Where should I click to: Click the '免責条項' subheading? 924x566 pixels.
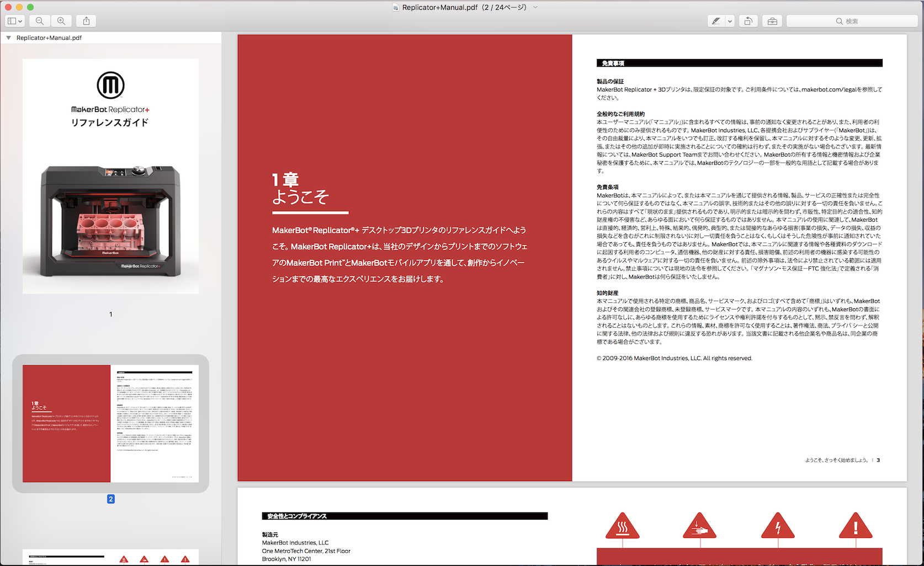click(607, 187)
